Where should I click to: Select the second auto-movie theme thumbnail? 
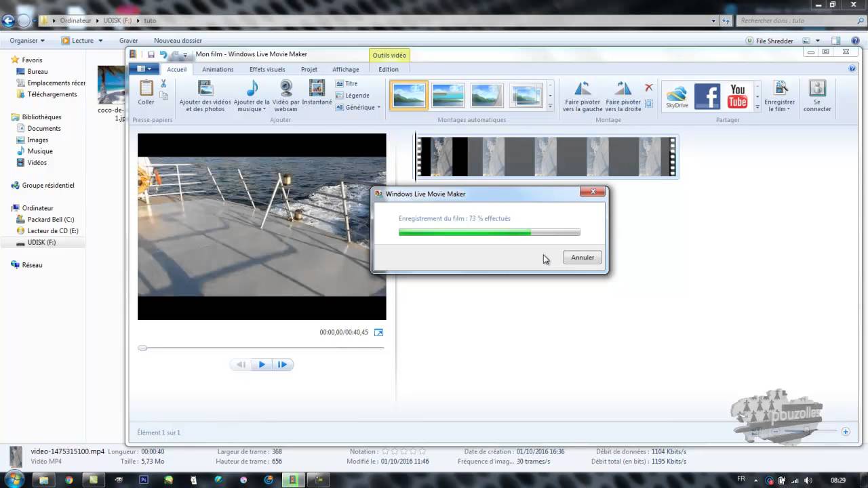(448, 96)
